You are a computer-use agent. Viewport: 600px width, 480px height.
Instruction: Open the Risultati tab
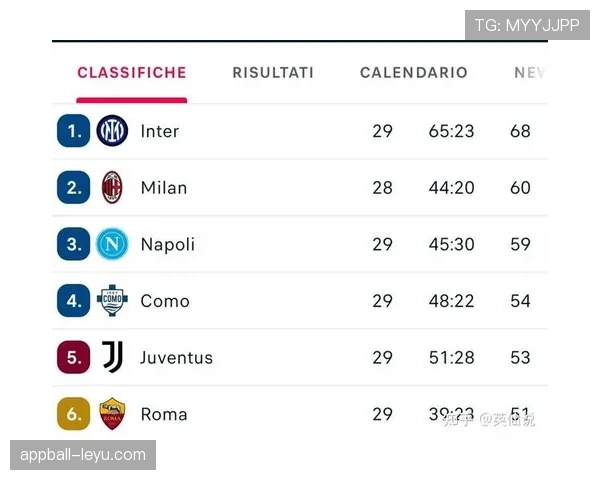(273, 73)
